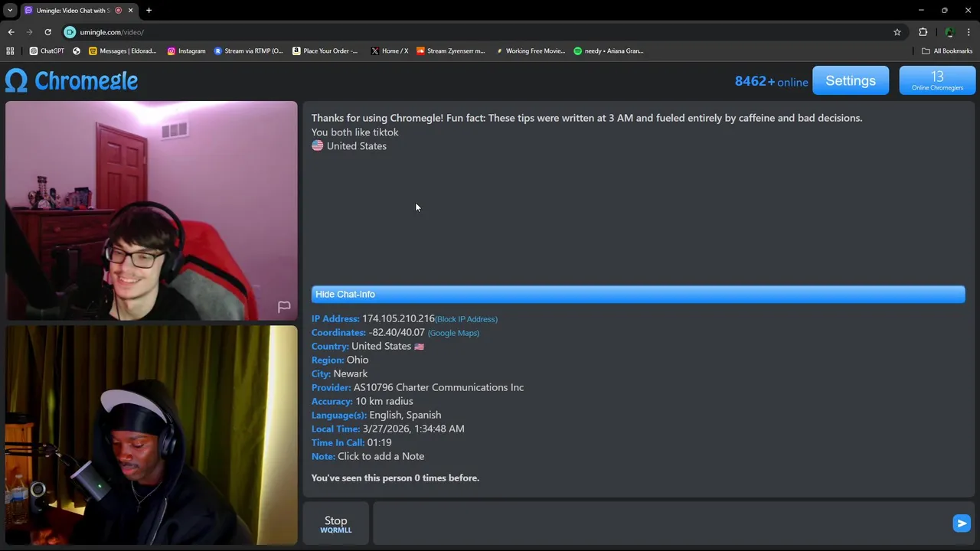Screen dimensions: 980x551
Task: Open the Place Your Order bookmark
Action: (x=325, y=51)
